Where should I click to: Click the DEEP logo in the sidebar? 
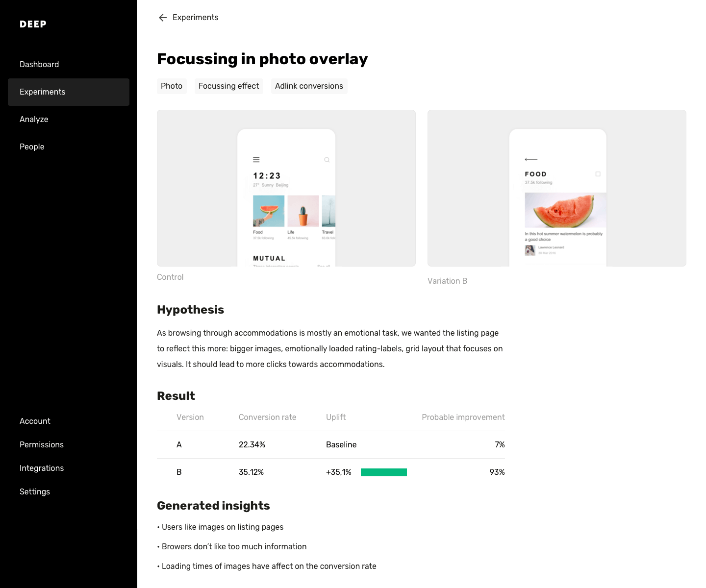(x=33, y=24)
